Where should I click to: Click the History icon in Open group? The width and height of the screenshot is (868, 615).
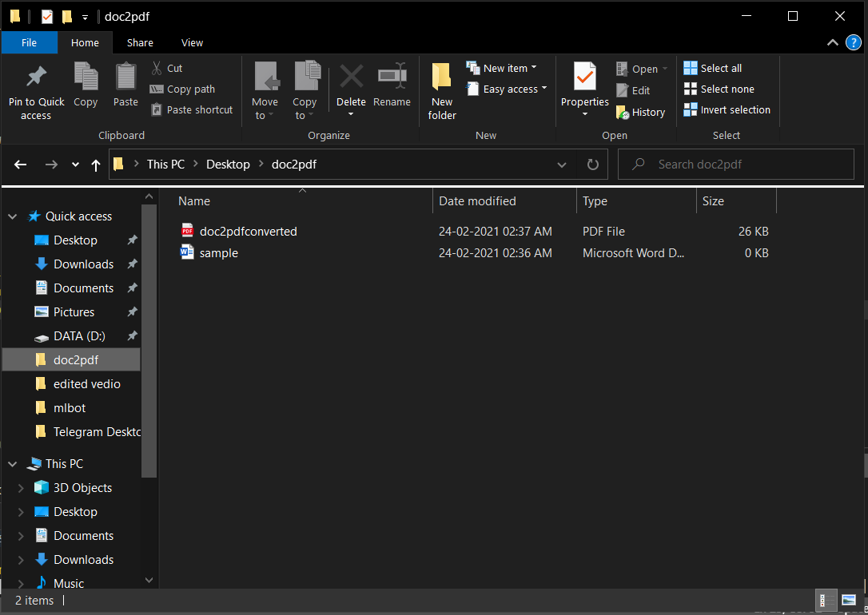(641, 112)
